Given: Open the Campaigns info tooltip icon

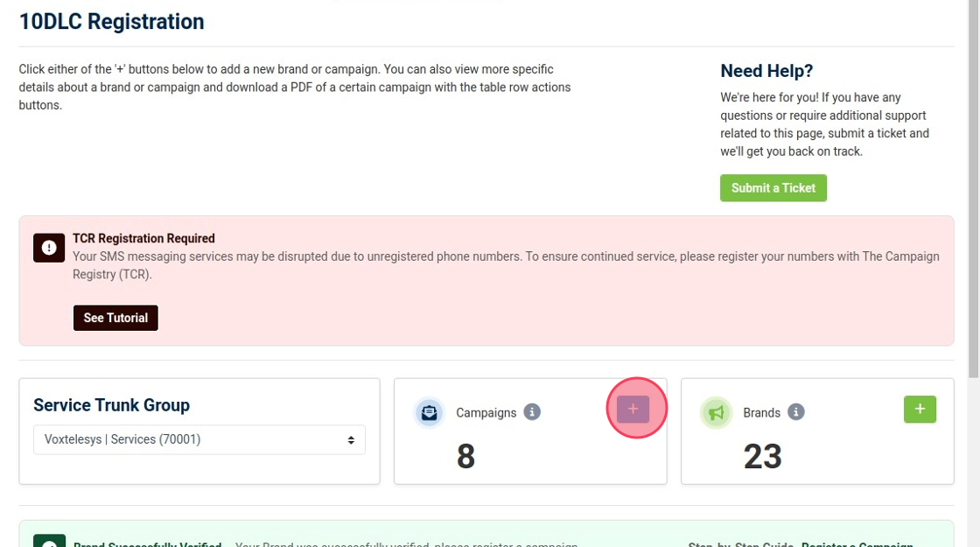Looking at the screenshot, I should (x=532, y=412).
